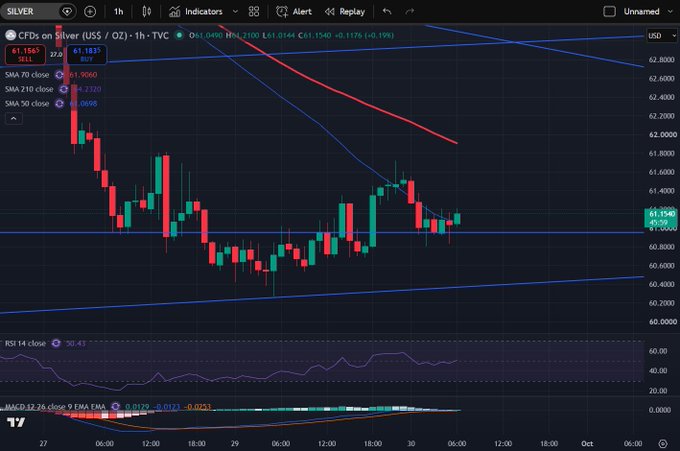Click the 61.1835 BUY button
This screenshot has height=451, width=680.
tap(87, 54)
